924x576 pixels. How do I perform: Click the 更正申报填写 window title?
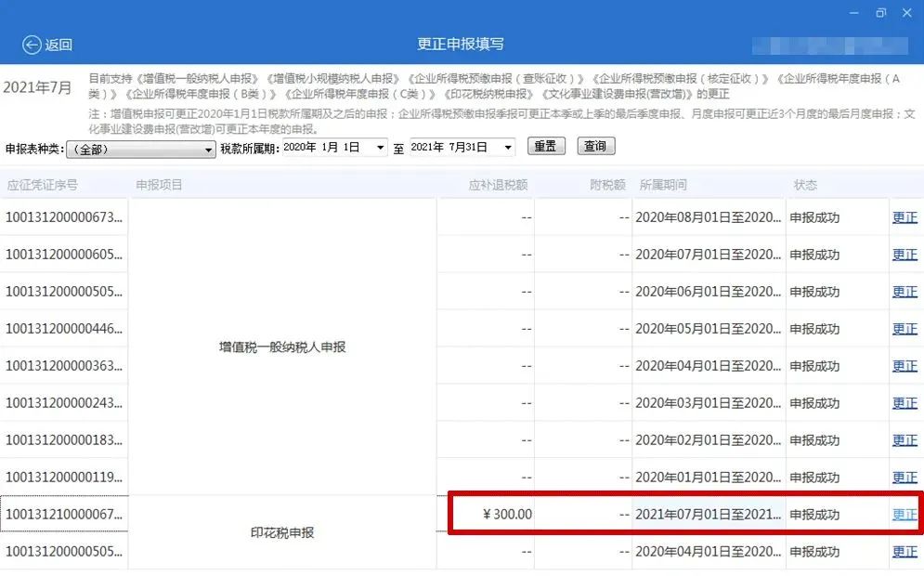click(461, 45)
